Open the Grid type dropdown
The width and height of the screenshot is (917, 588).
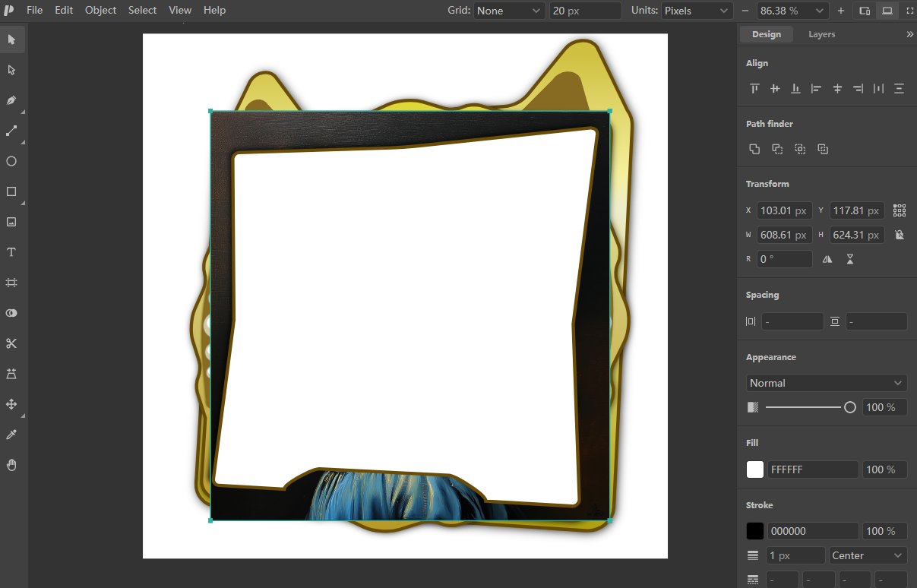[510, 11]
